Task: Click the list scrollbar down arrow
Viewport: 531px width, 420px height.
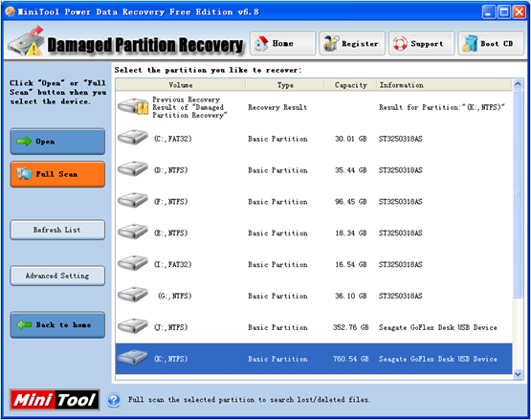Action: 518,374
